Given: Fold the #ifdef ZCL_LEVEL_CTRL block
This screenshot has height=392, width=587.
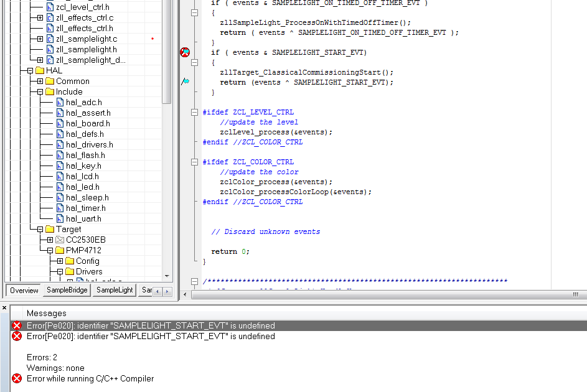Looking at the screenshot, I should point(194,112).
